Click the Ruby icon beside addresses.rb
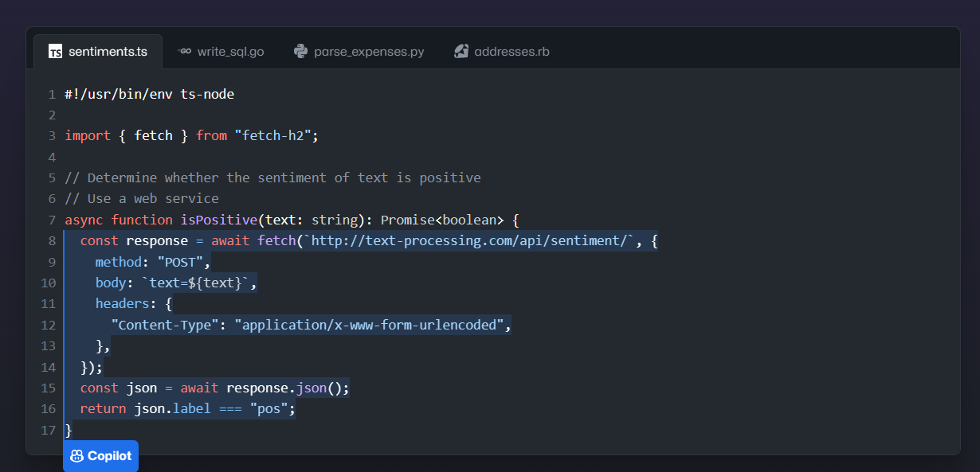Image resolution: width=980 pixels, height=472 pixels. point(461,52)
